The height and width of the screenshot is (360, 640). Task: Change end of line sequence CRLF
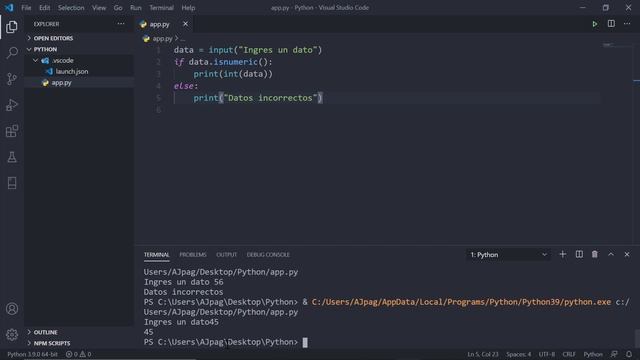[569, 354]
